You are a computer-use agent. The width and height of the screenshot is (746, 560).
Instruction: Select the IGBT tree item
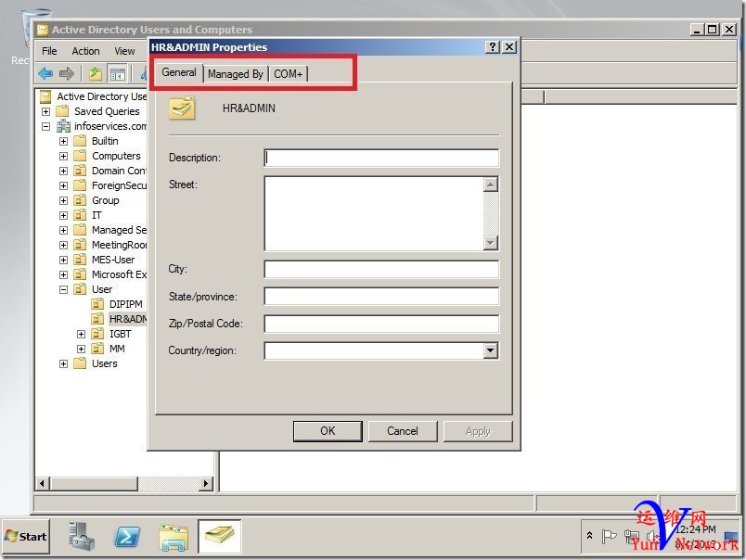tap(121, 334)
